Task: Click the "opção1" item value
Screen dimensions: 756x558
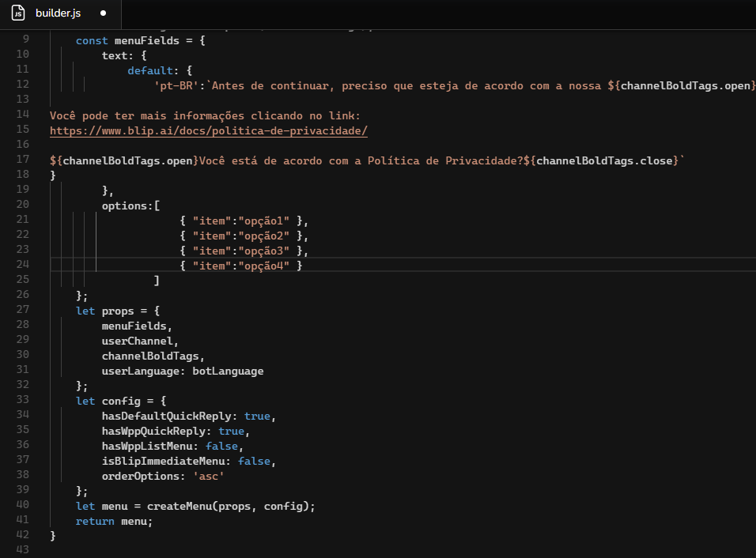Action: [264, 221]
